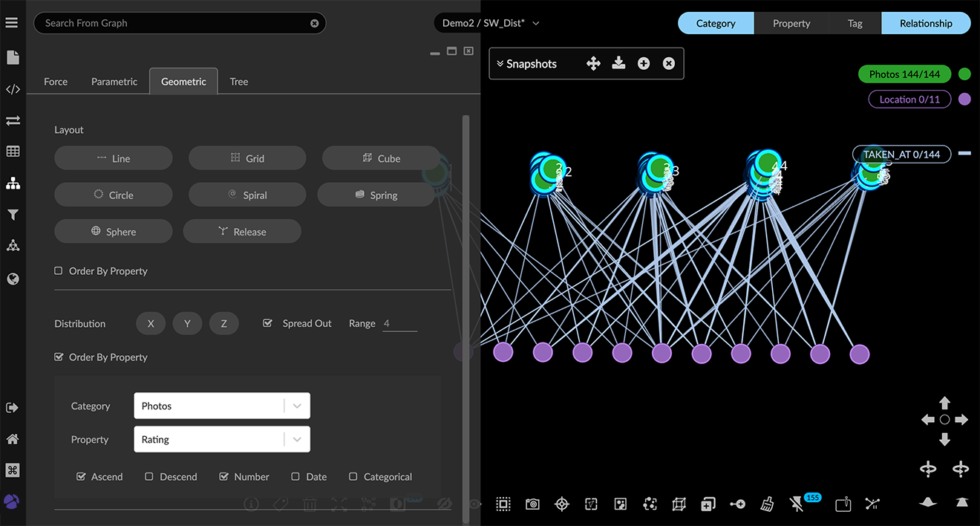Tick the Categorical checkbox

click(353, 477)
